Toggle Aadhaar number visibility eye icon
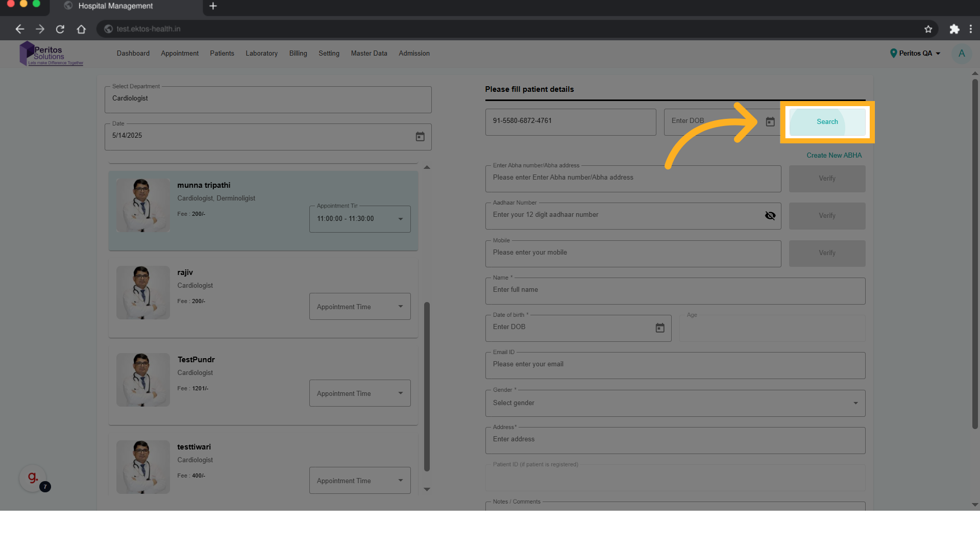This screenshot has height=551, width=980. pos(770,216)
